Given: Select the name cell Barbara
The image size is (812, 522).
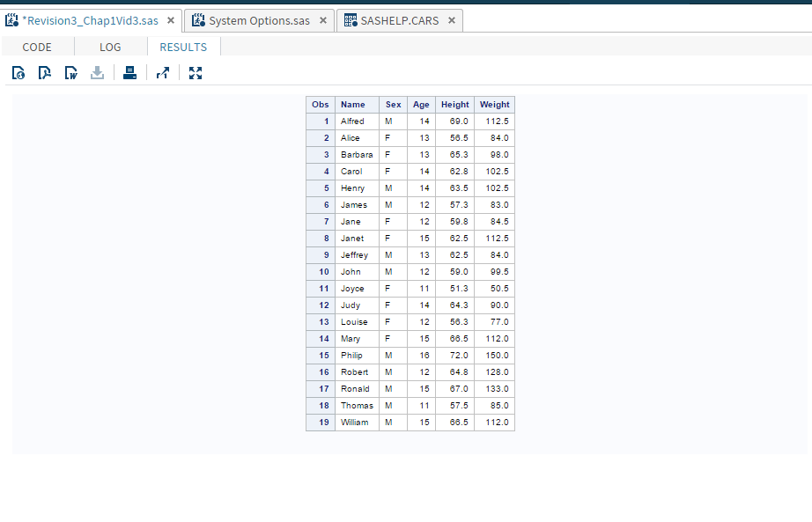Looking at the screenshot, I should (358, 155).
